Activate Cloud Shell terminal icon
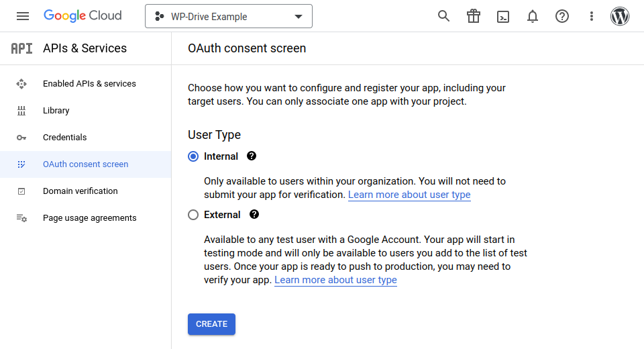 (x=503, y=16)
